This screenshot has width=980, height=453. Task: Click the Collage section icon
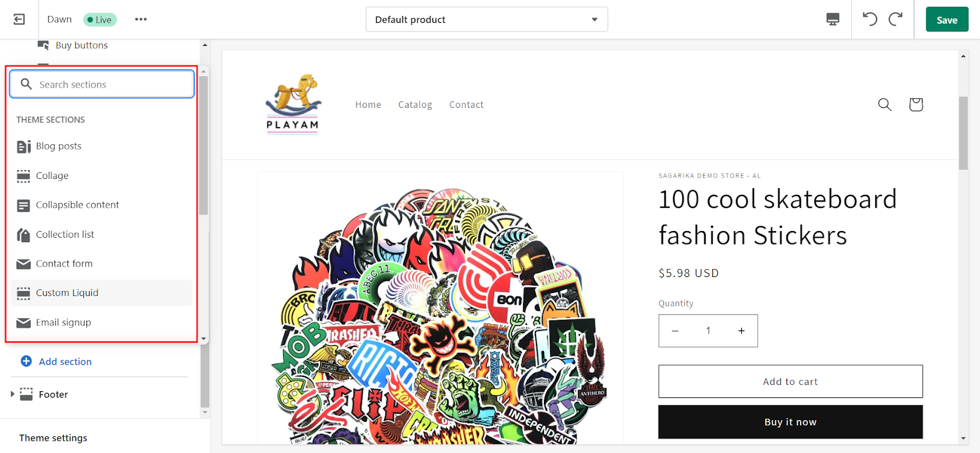[x=23, y=175]
